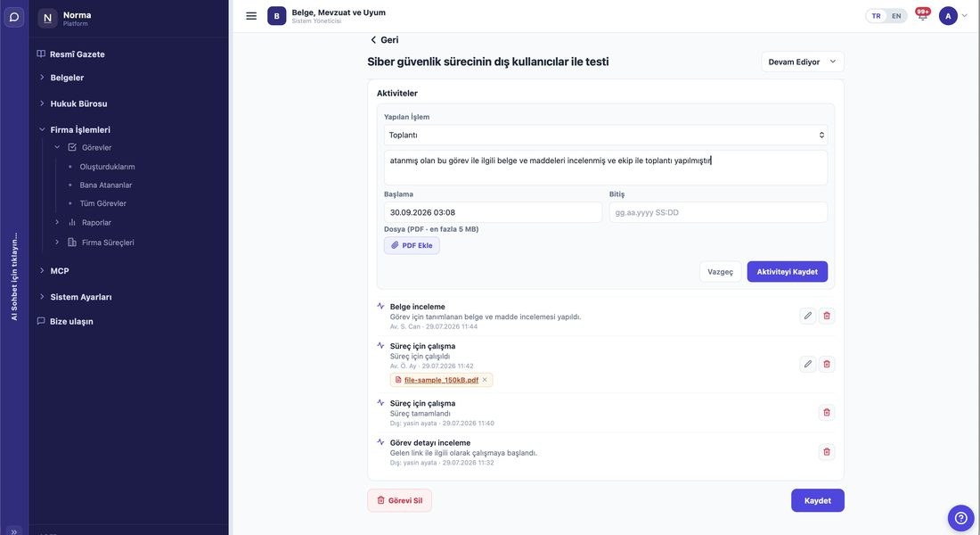This screenshot has height=535, width=980.
Task: Go back using the Geri link
Action: point(384,40)
